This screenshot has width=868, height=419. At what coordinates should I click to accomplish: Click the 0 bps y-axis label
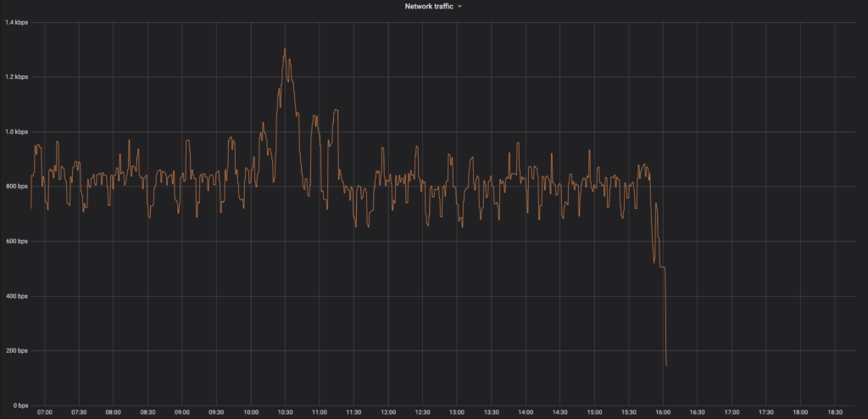coord(19,405)
